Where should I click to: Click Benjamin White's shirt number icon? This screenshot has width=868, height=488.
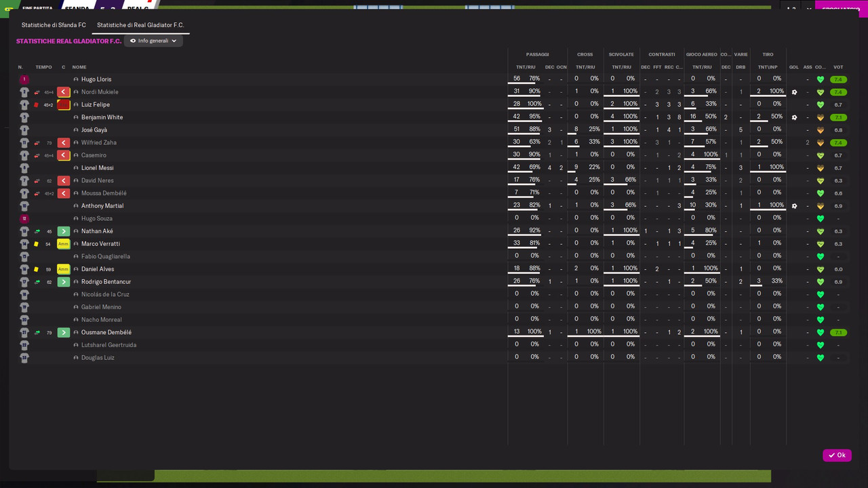click(x=24, y=117)
